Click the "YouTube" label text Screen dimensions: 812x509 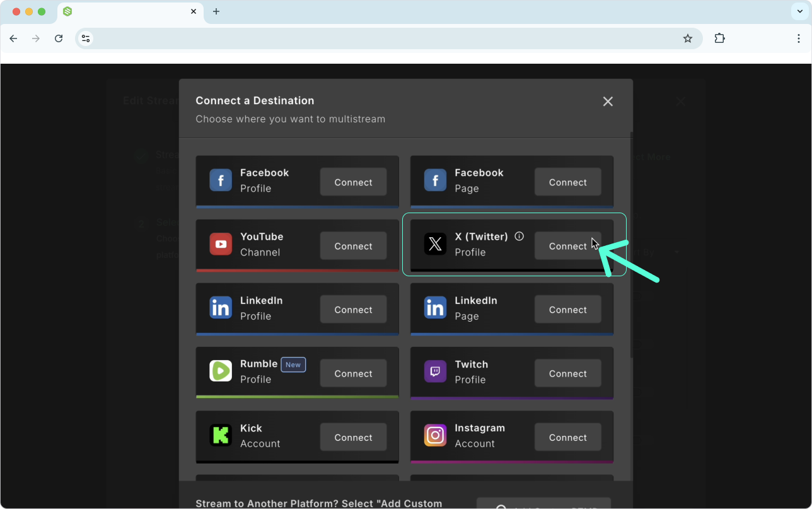pyautogui.click(x=262, y=237)
